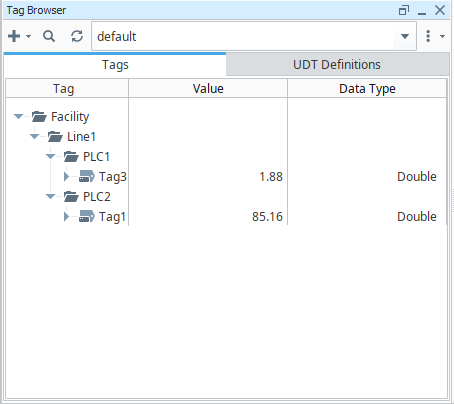
Task: Click the Value column header
Action: coord(208,89)
